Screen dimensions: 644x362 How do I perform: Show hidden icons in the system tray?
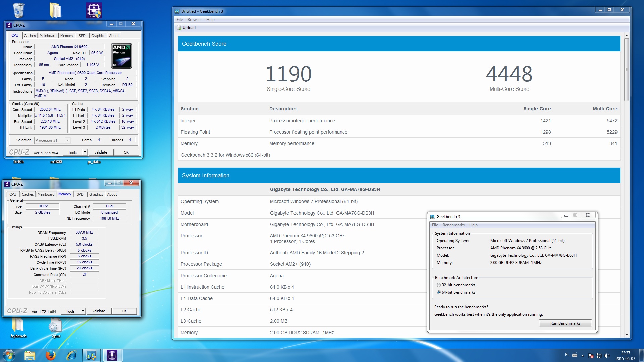point(583,356)
